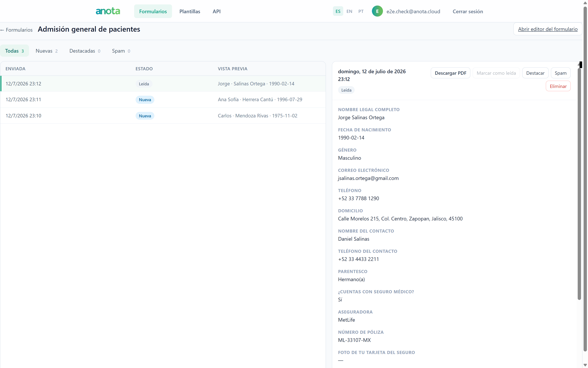Click Nueva badge on Ana Sofía row

click(145, 100)
